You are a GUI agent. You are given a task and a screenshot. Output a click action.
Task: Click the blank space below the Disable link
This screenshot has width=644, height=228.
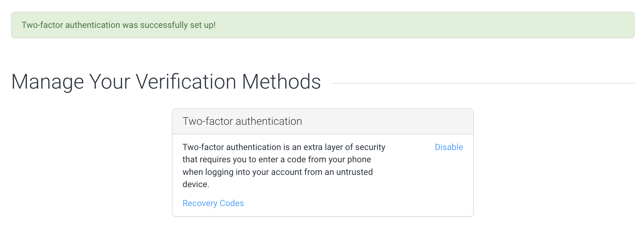[x=449, y=179]
